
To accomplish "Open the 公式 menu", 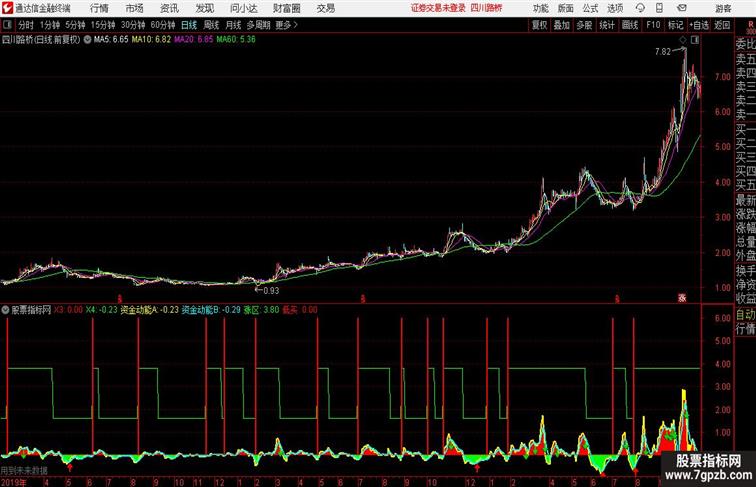I will tap(590, 8).
